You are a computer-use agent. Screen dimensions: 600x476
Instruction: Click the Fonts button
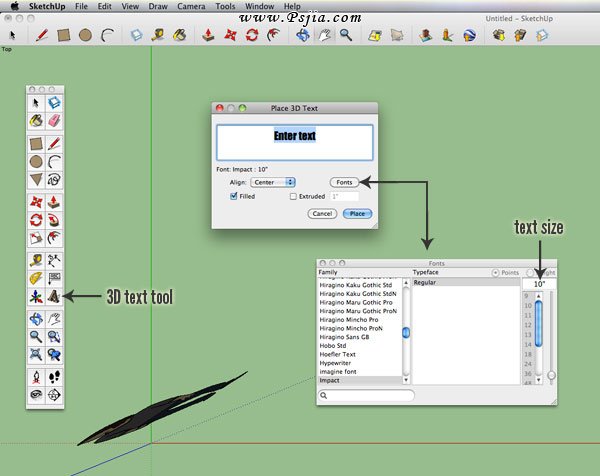pos(344,182)
